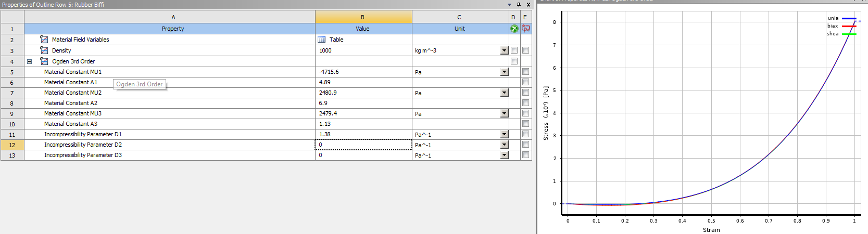Screen dimensions: 868x234
Task: Toggle the Density checkbox in column D
Action: click(x=514, y=50)
